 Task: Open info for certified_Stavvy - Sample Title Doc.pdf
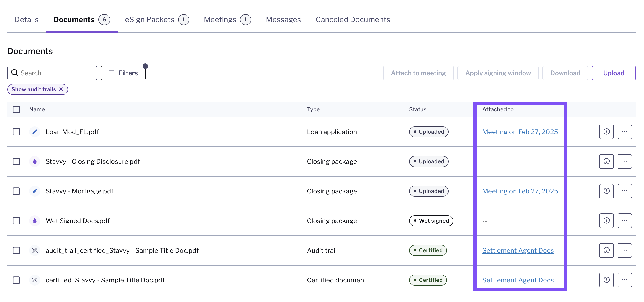tap(606, 280)
